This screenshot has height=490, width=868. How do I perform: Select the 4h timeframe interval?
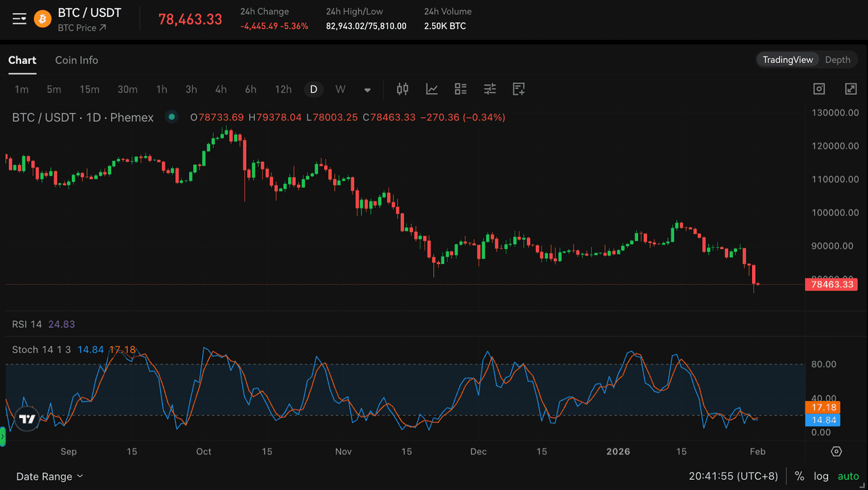coord(220,89)
